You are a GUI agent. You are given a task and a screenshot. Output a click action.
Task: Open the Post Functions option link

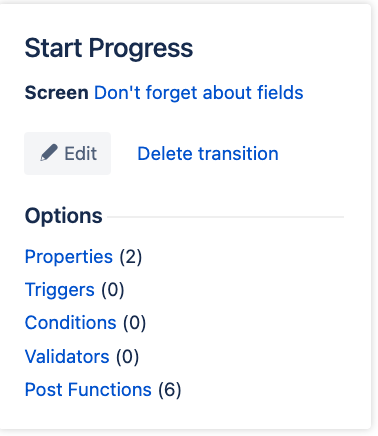click(x=88, y=389)
